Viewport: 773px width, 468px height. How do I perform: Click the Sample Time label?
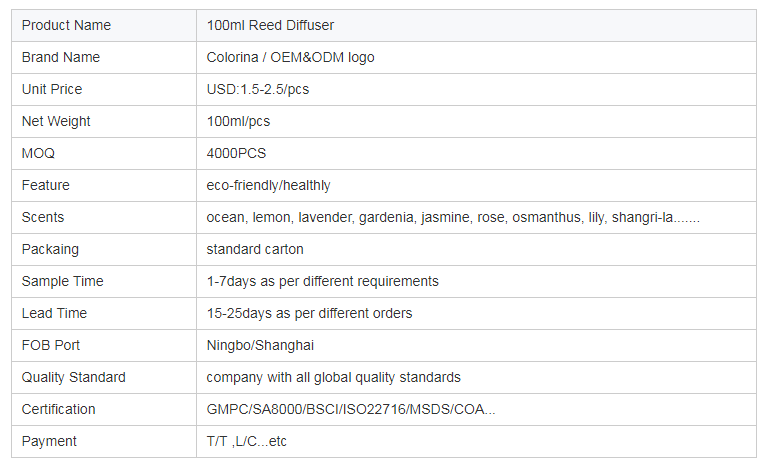pos(63,281)
